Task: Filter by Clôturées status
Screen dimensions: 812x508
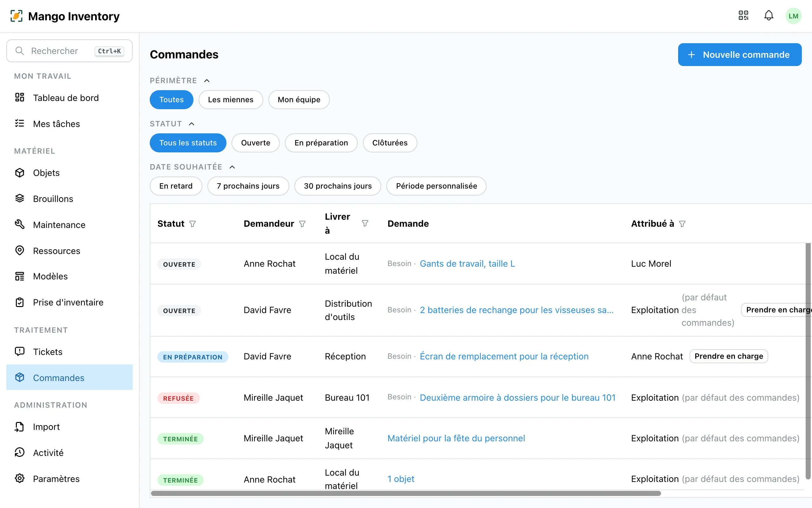Action: pyautogui.click(x=390, y=143)
